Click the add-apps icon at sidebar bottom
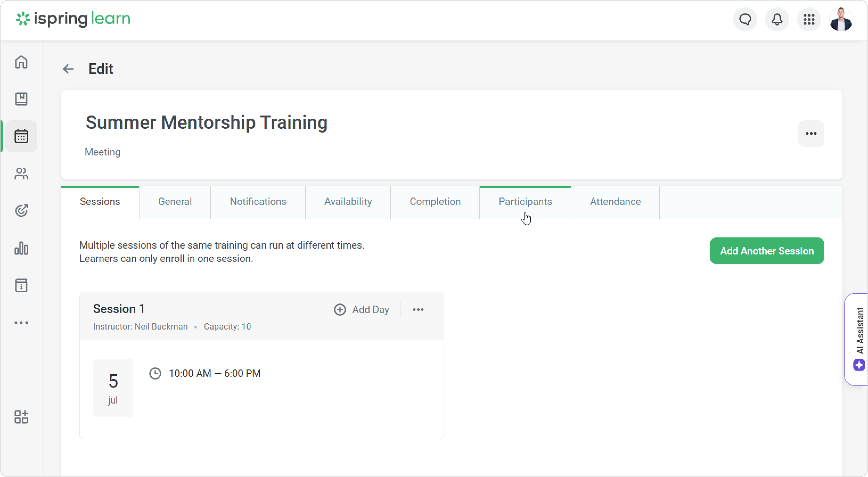 pyautogui.click(x=21, y=417)
